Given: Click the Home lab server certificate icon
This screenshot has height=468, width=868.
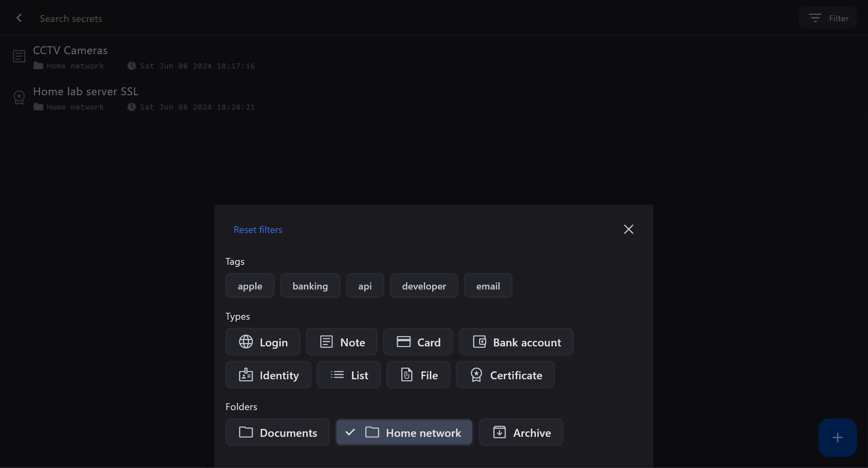Looking at the screenshot, I should tap(19, 98).
